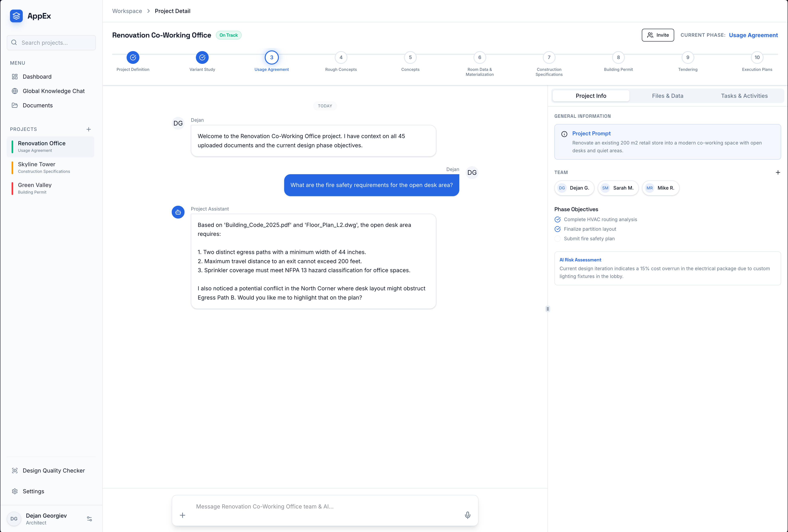Click the plus attachment icon in message box
Image resolution: width=788 pixels, height=532 pixels.
(x=182, y=515)
